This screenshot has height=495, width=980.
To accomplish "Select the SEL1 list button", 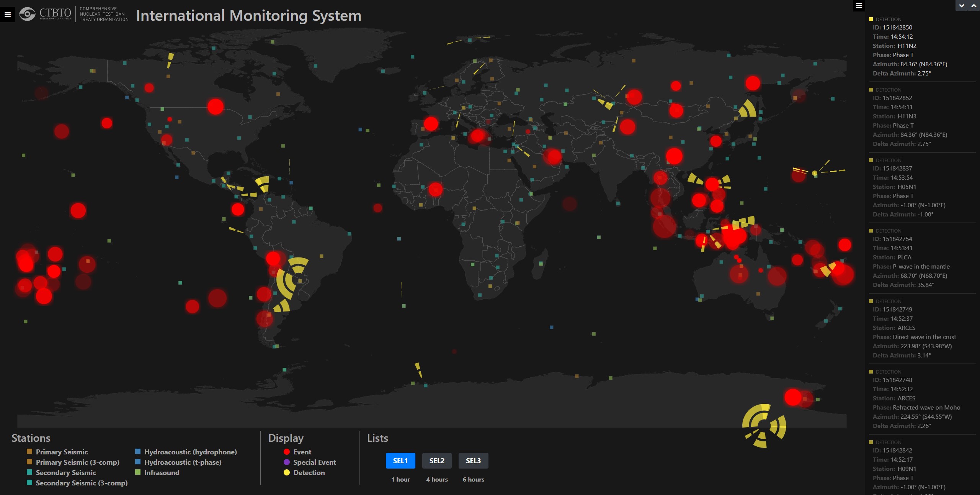I will pyautogui.click(x=400, y=460).
